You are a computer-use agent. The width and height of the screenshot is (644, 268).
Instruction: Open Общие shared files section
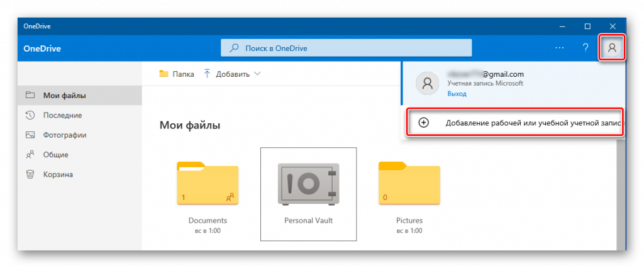55,155
